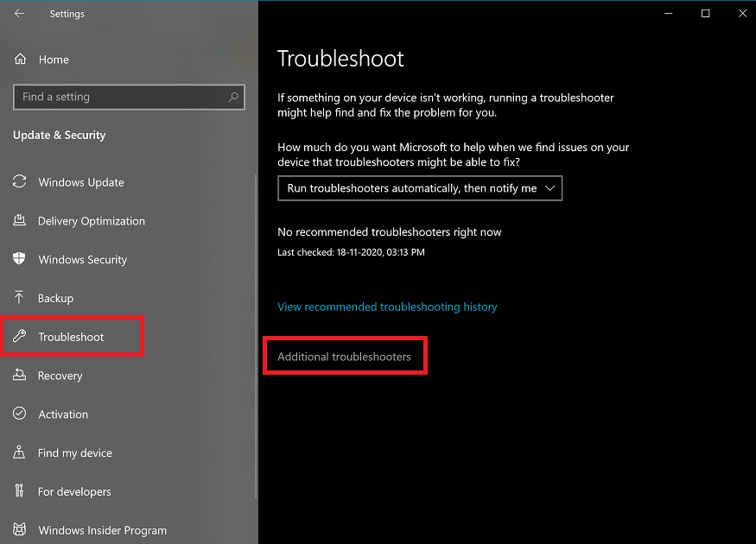Open the Run troubleshooters automatically dropdown

(x=420, y=188)
